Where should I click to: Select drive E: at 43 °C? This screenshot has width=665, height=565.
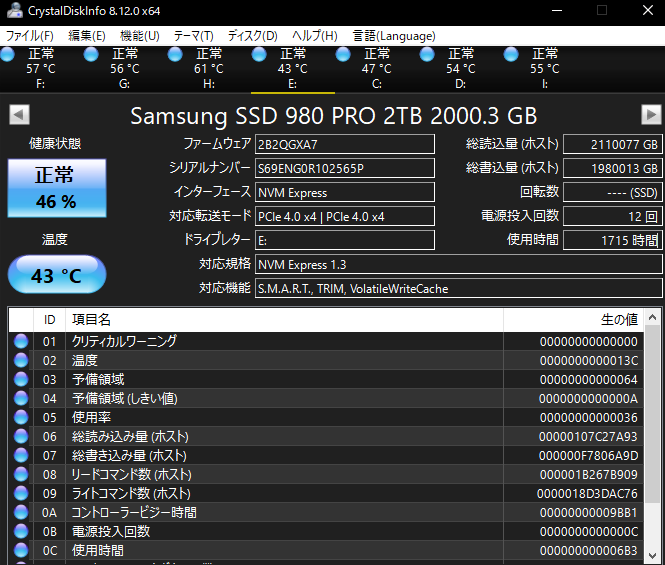click(293, 69)
